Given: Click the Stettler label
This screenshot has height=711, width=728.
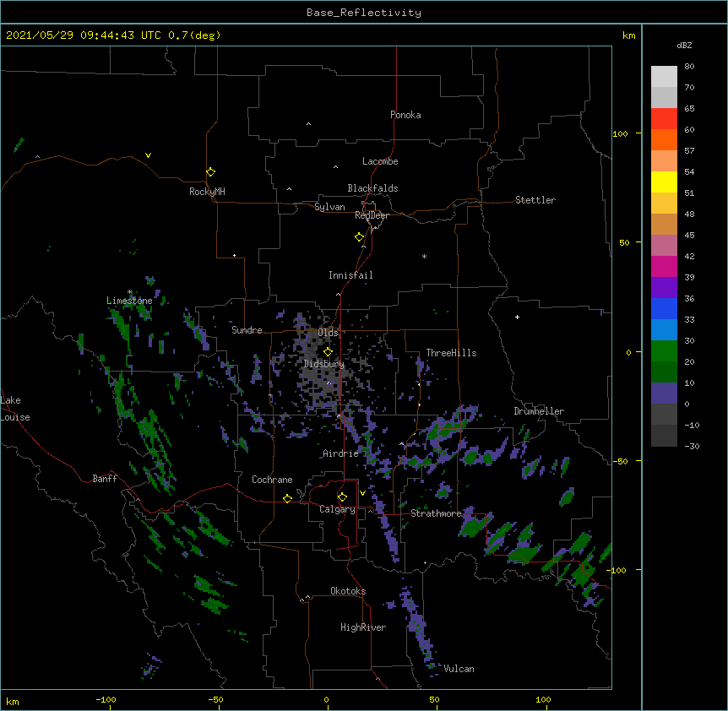Looking at the screenshot, I should coord(535,200).
